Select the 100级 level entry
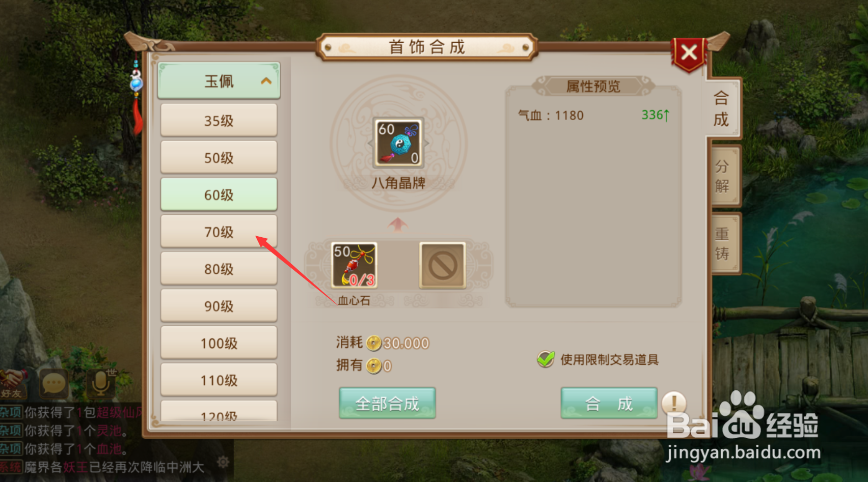Image resolution: width=868 pixels, height=482 pixels. click(219, 343)
